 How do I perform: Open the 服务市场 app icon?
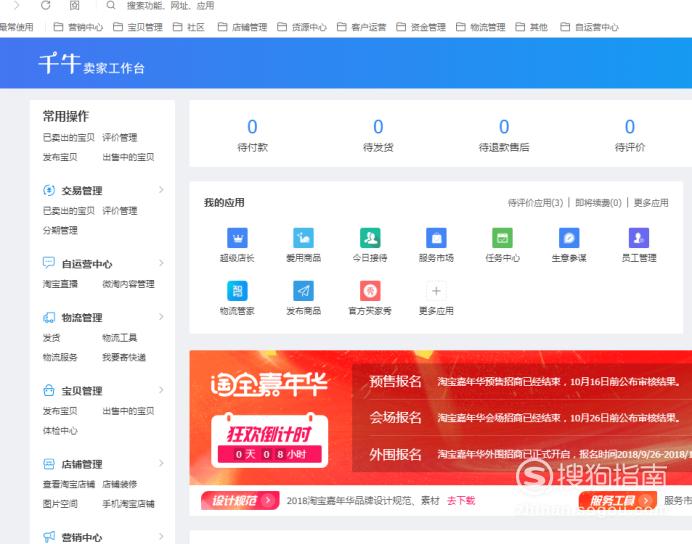tap(436, 238)
